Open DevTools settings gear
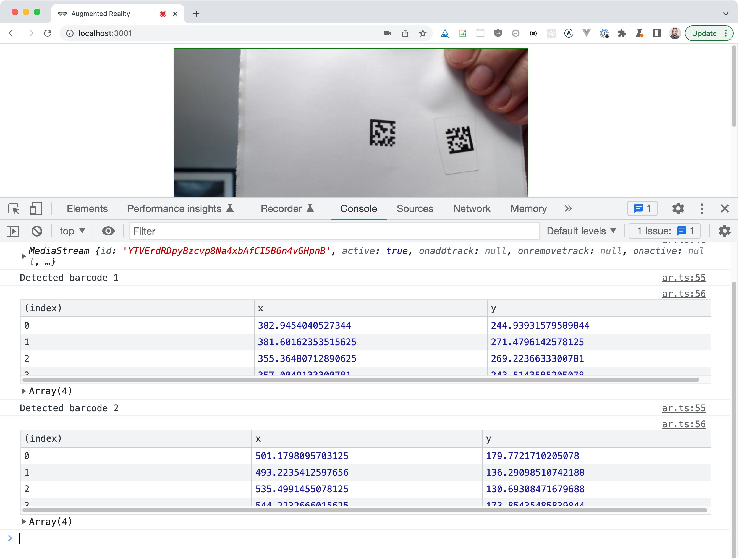 678,209
